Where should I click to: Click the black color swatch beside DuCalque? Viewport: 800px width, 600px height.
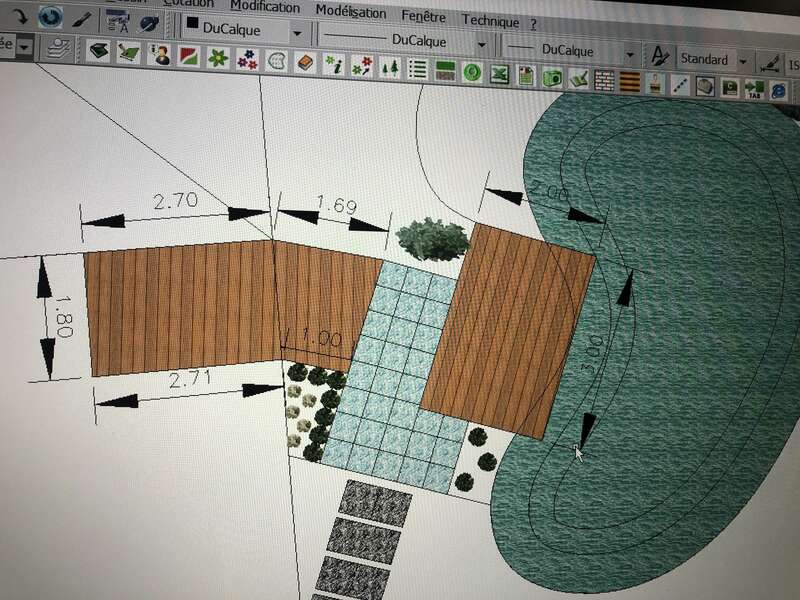[191, 27]
